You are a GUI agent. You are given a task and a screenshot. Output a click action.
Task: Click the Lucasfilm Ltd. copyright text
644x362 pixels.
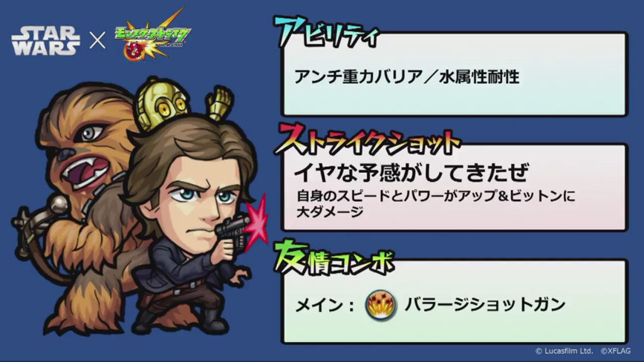coord(564,351)
